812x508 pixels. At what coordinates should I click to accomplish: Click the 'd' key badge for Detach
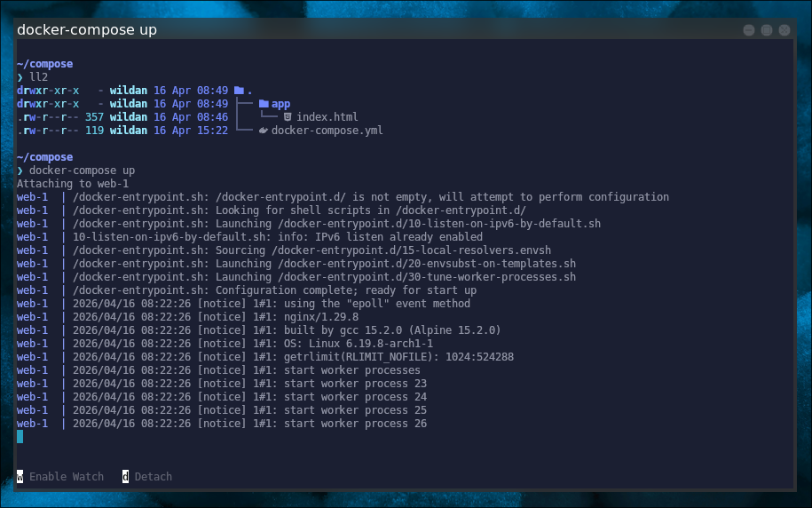tap(125, 477)
